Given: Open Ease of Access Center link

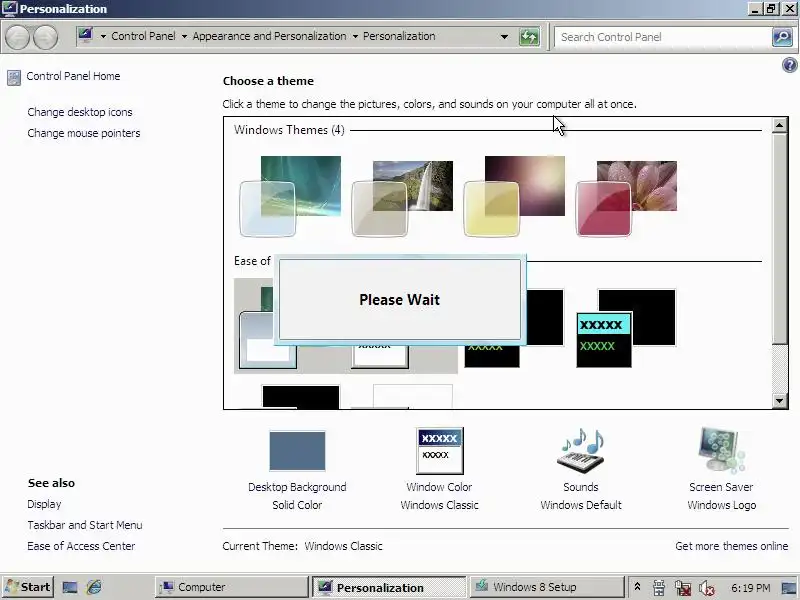Looking at the screenshot, I should (81, 546).
